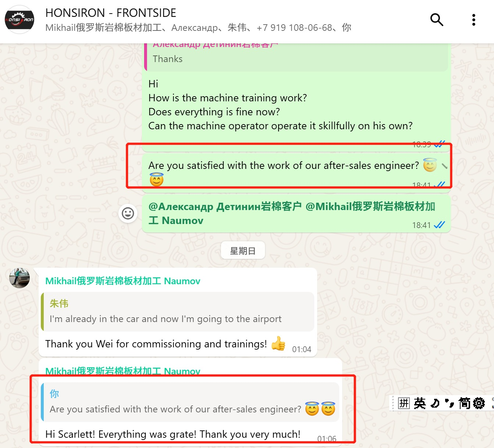This screenshot has width=494, height=448.
Task: Open Mikhail Naumov sender name on 01:04 message
Action: (x=123, y=281)
